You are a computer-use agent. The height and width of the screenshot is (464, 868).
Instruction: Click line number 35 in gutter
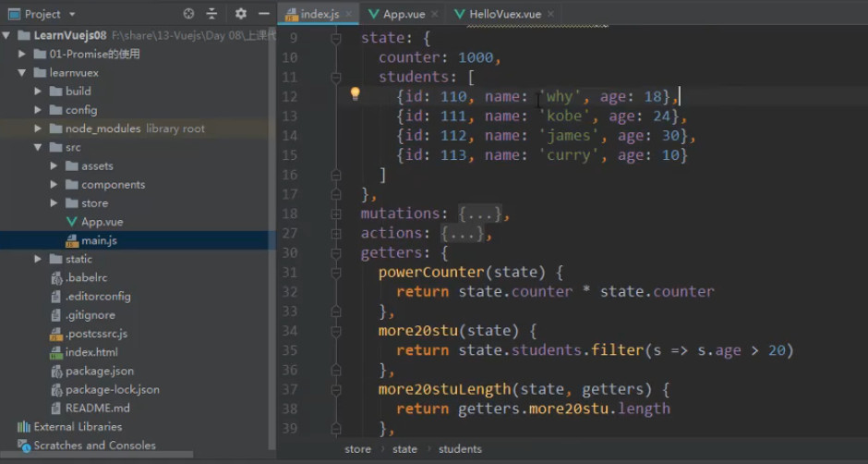290,350
